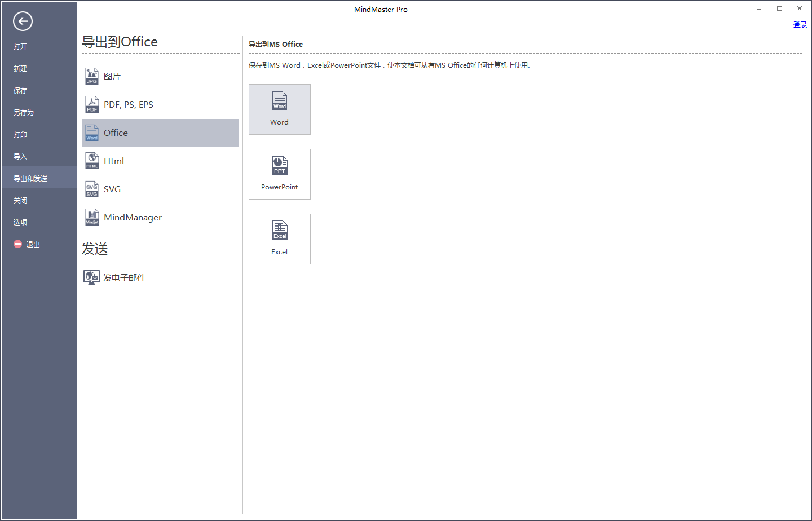Viewport: 812px width, 521px height.
Task: Select the JPG image export icon
Action: [92, 76]
